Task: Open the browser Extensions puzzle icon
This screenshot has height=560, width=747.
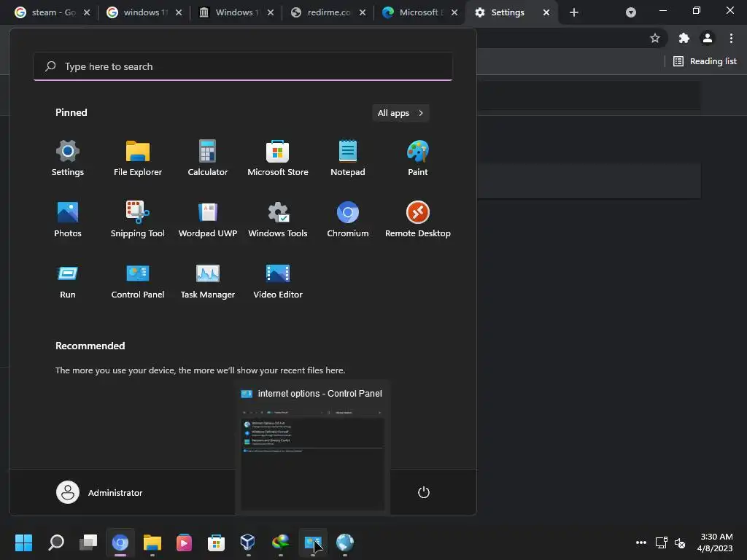Action: tap(684, 38)
